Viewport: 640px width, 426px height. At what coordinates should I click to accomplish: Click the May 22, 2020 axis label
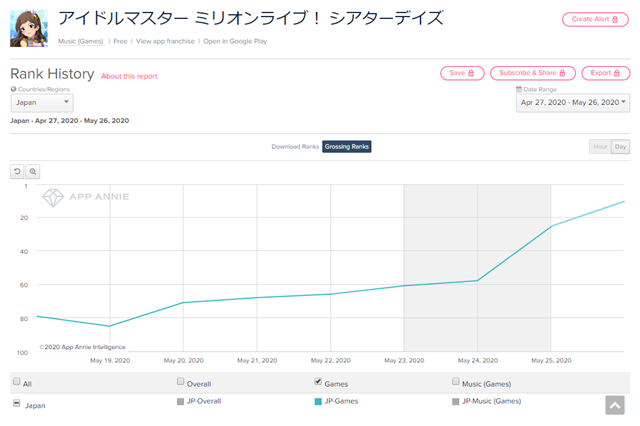pos(331,361)
